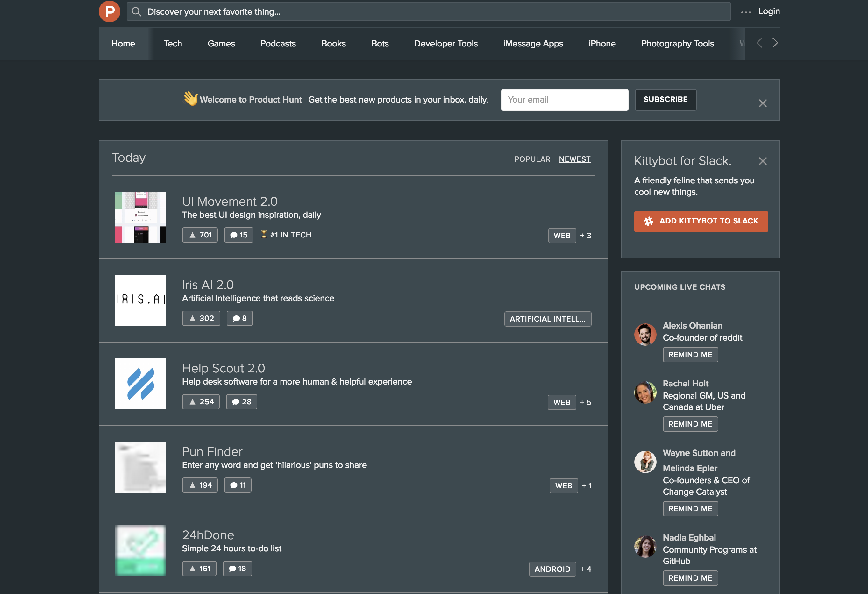The height and width of the screenshot is (594, 868).
Task: Upvote Iris AI 2.0
Action: (201, 318)
